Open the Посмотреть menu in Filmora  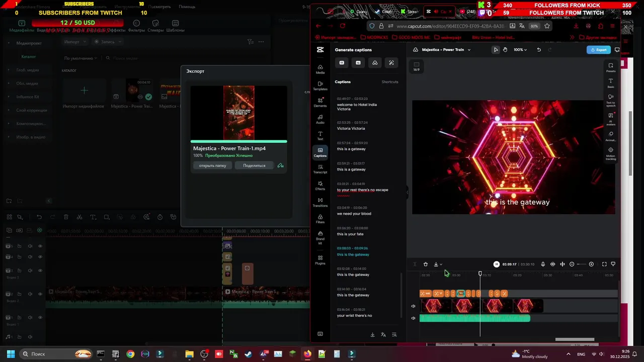(159, 7)
